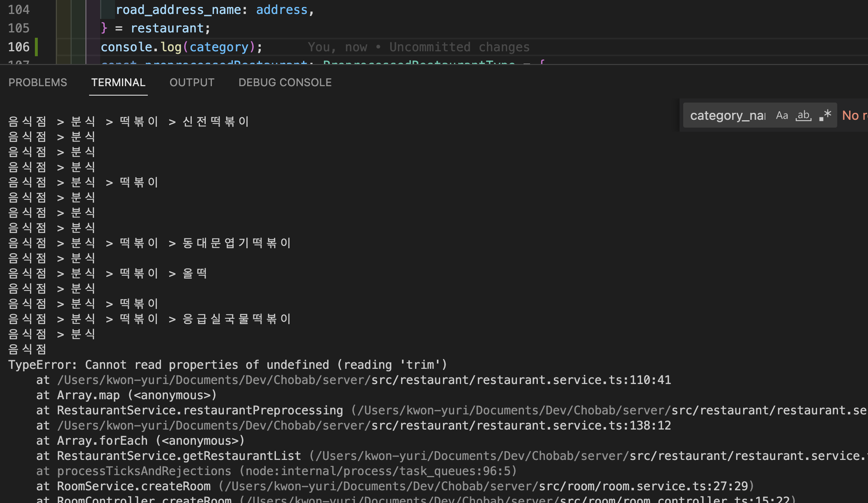Viewport: 868px width, 503px height.
Task: Switch to the PROBLEMS tab
Action: click(37, 82)
